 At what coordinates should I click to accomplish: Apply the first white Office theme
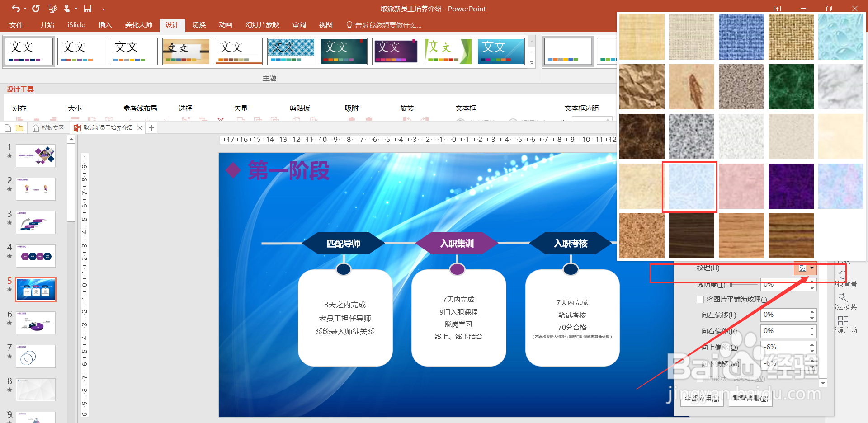click(x=29, y=52)
